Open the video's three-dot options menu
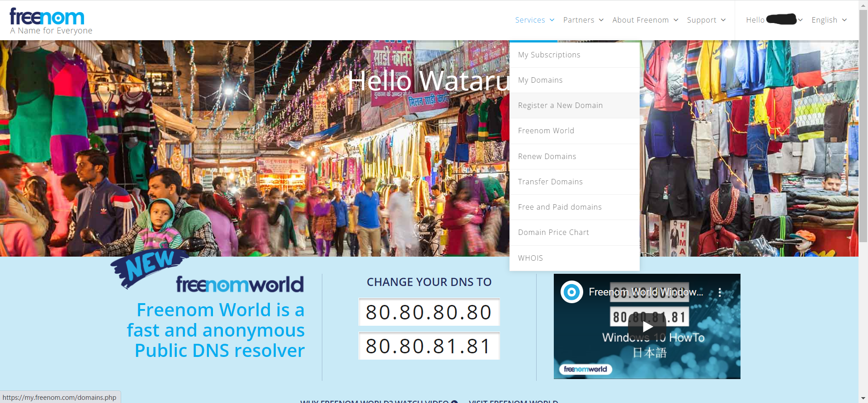868x403 pixels. tap(720, 292)
